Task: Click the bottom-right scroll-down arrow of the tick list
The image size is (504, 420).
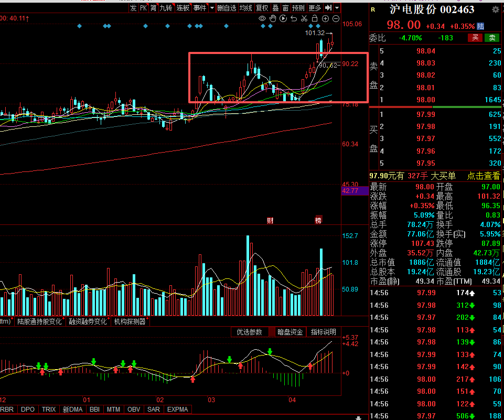Action: [358, 418]
